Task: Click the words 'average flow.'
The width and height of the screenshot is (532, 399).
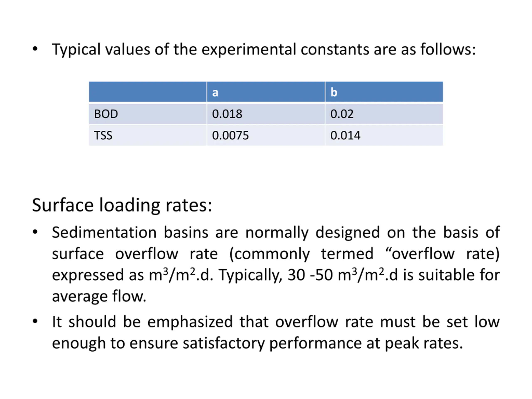Action: click(99, 296)
